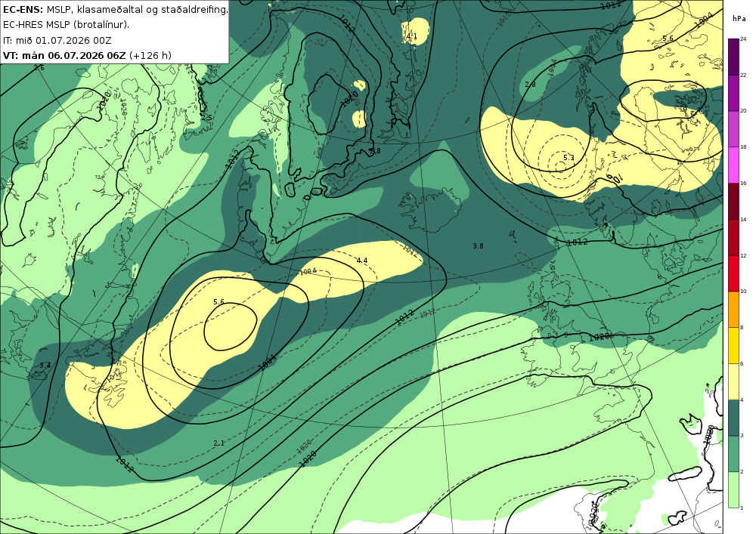Pick the dark teal 3–4 legend swatch
Screen dimensions: 756x534
(x=733, y=418)
